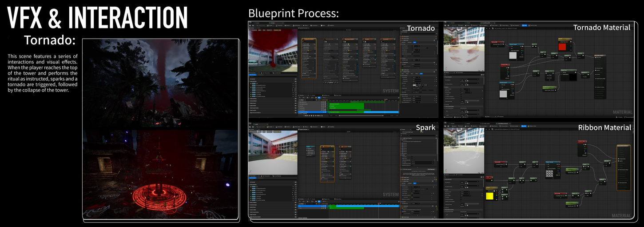
Task: Click the preview sphere viewport in Tornado Material
Action: tap(464, 49)
